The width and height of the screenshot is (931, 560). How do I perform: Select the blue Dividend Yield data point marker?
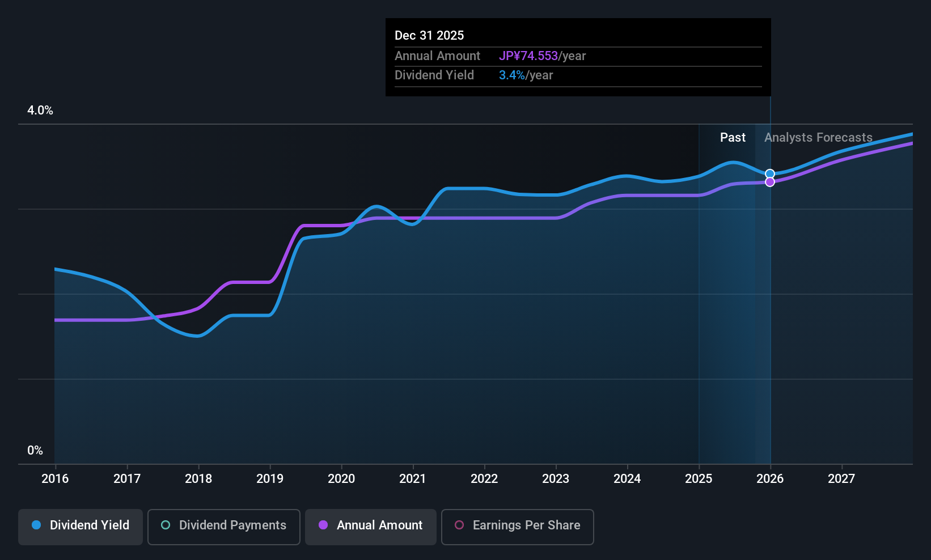770,174
